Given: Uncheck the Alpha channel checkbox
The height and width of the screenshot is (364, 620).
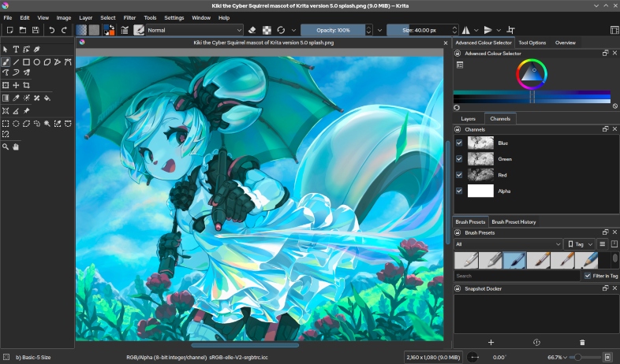Looking at the screenshot, I should tap(459, 191).
